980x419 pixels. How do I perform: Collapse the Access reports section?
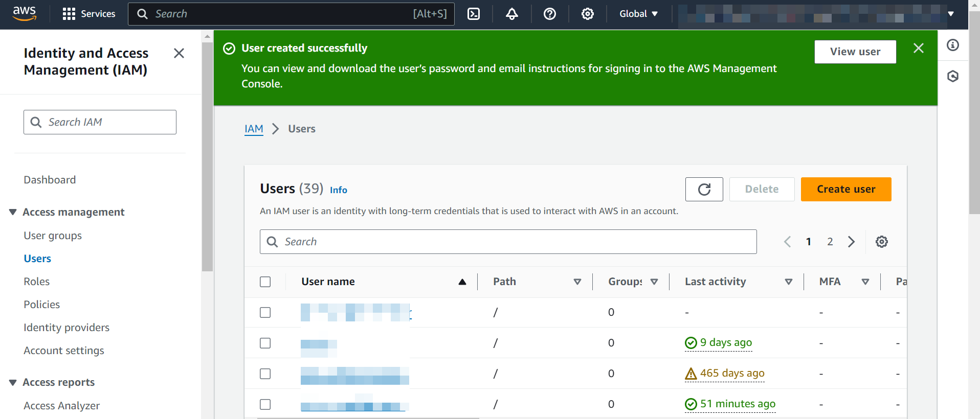[x=13, y=382]
